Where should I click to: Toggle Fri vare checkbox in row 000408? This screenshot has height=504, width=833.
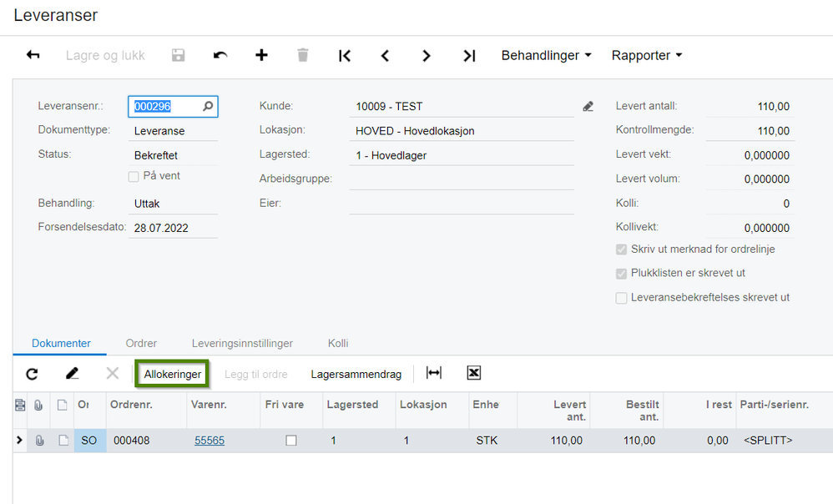coord(291,441)
